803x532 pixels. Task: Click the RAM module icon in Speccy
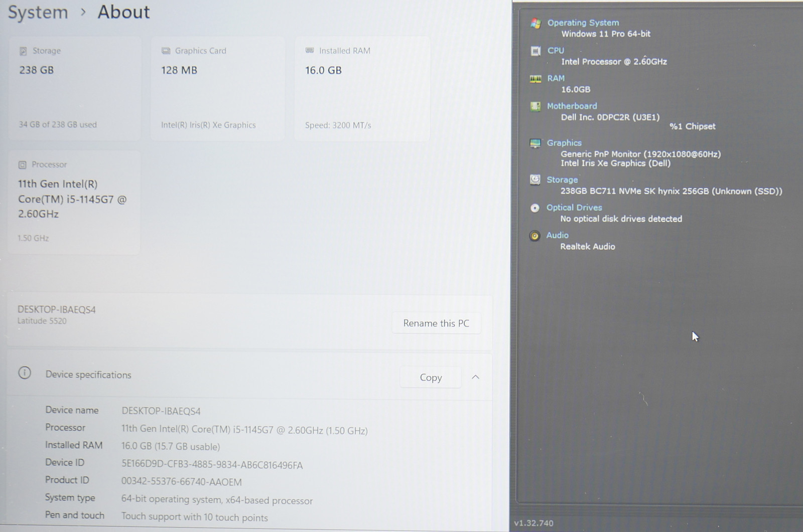click(536, 79)
